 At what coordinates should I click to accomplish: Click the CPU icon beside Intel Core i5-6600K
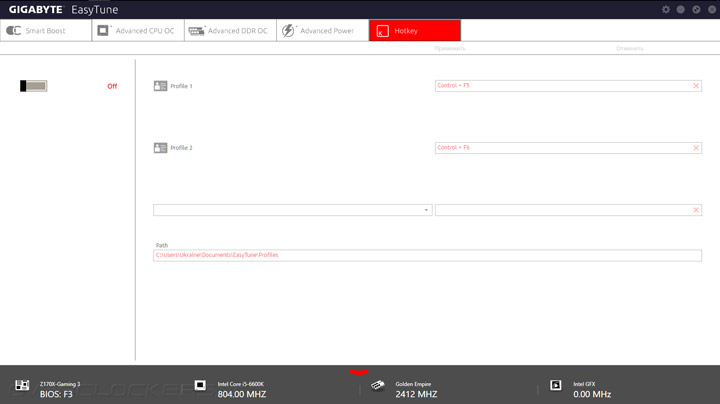click(x=200, y=385)
